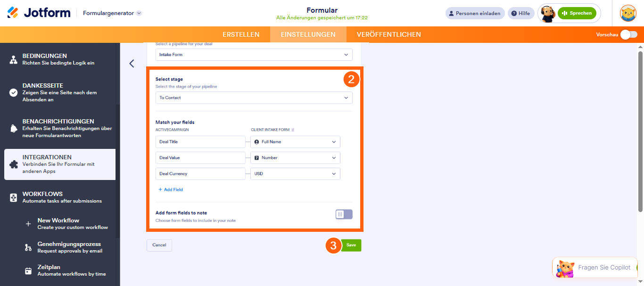Go back using left arrow
Image resolution: width=644 pixels, height=286 pixels.
point(132,64)
